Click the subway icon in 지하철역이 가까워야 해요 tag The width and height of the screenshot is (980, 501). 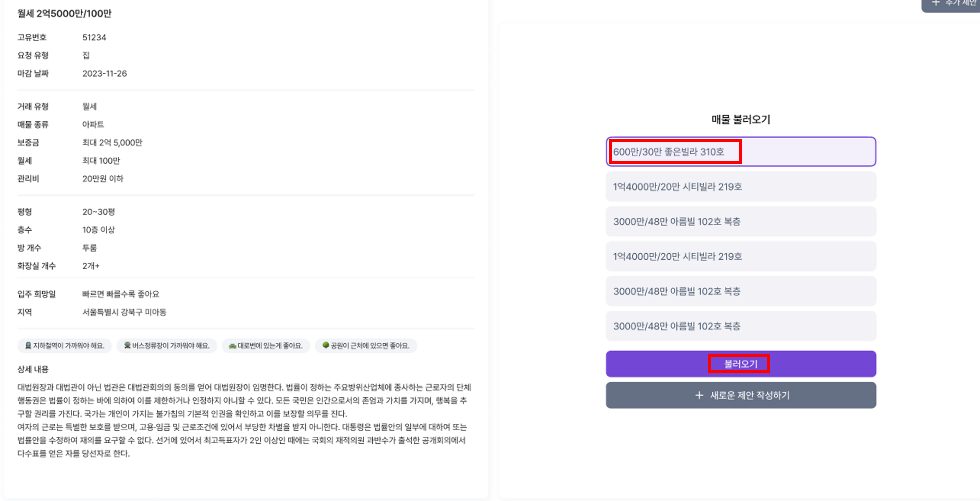point(28,345)
